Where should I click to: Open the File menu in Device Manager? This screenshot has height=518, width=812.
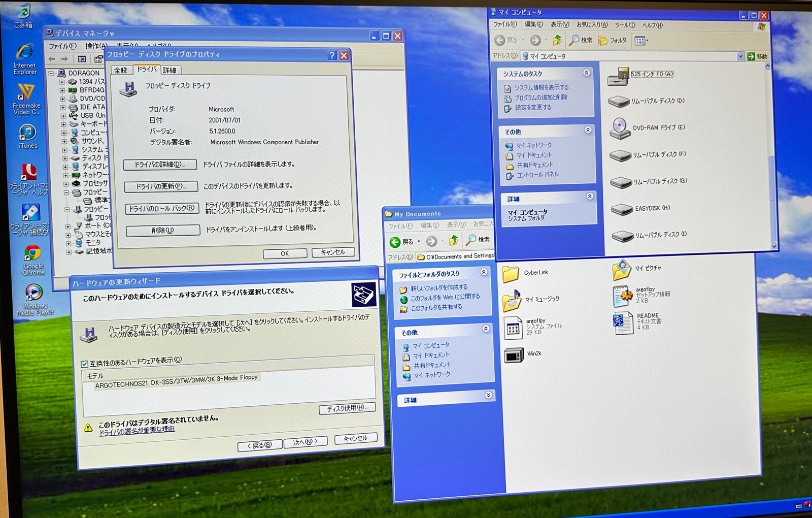point(62,46)
